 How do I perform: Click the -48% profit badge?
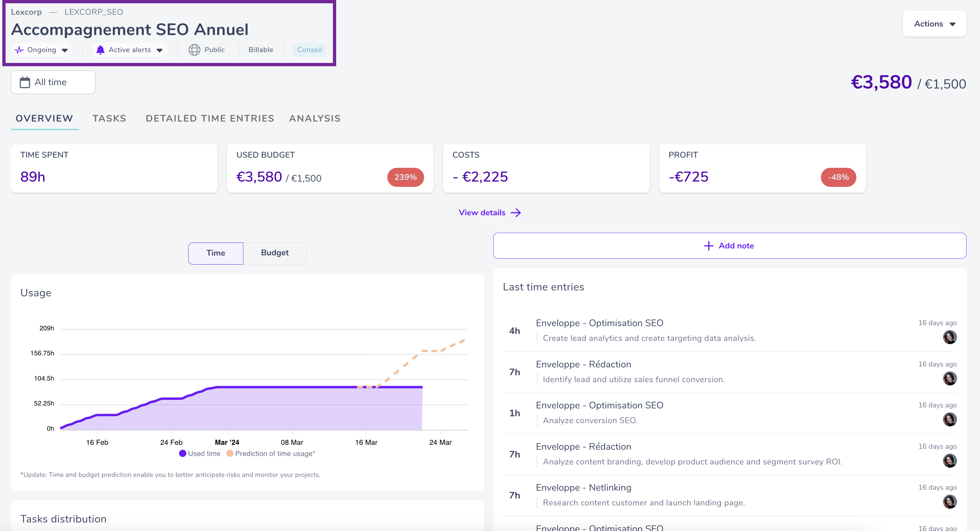[838, 177]
